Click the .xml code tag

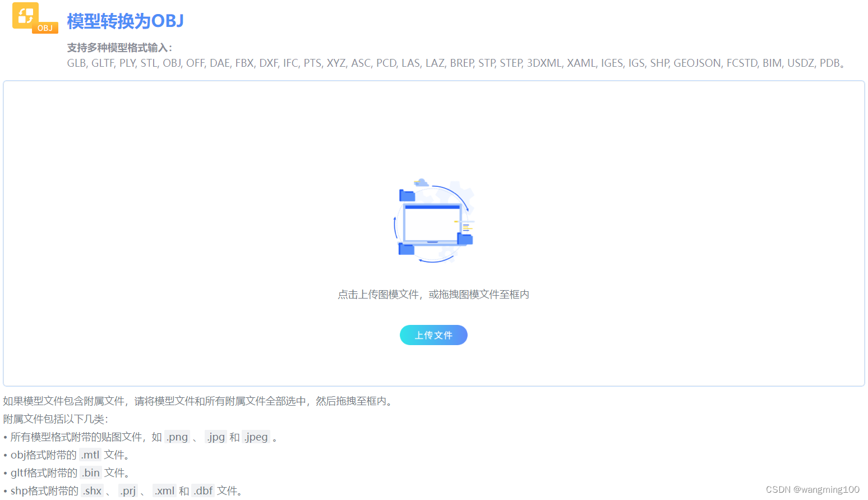pos(165,491)
